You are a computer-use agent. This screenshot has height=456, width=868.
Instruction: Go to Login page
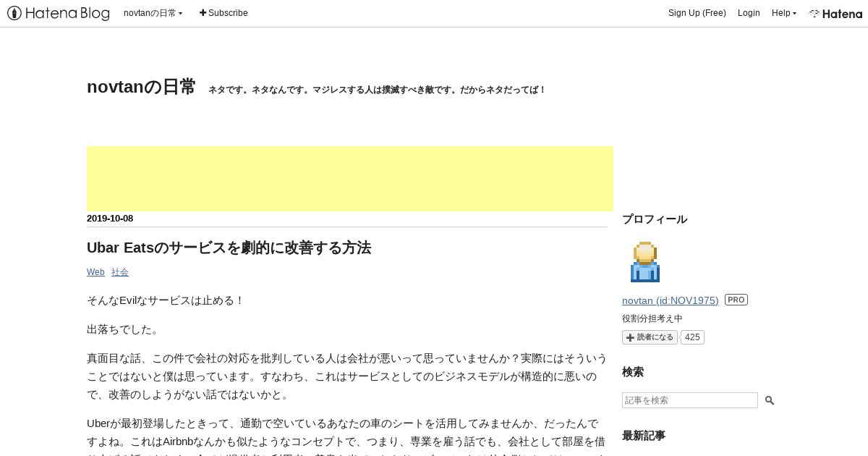749,13
